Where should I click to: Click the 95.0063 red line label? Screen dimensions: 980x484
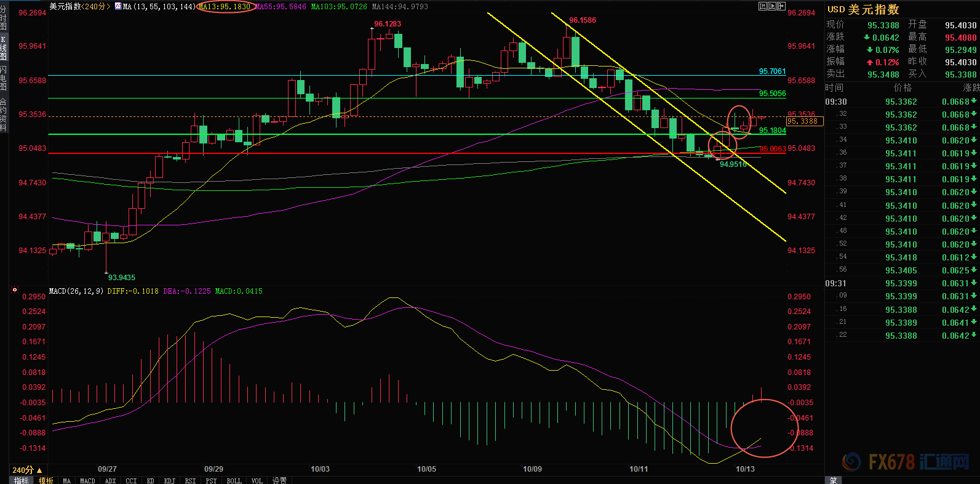(773, 149)
